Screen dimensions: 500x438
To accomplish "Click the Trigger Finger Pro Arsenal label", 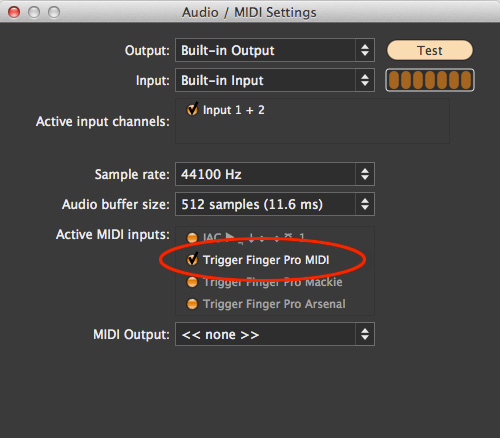I will 274,304.
